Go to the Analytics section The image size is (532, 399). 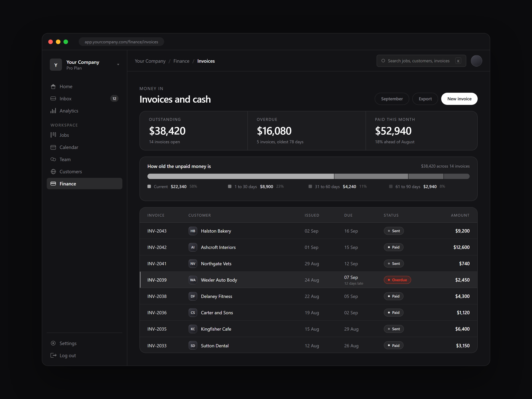(84, 111)
